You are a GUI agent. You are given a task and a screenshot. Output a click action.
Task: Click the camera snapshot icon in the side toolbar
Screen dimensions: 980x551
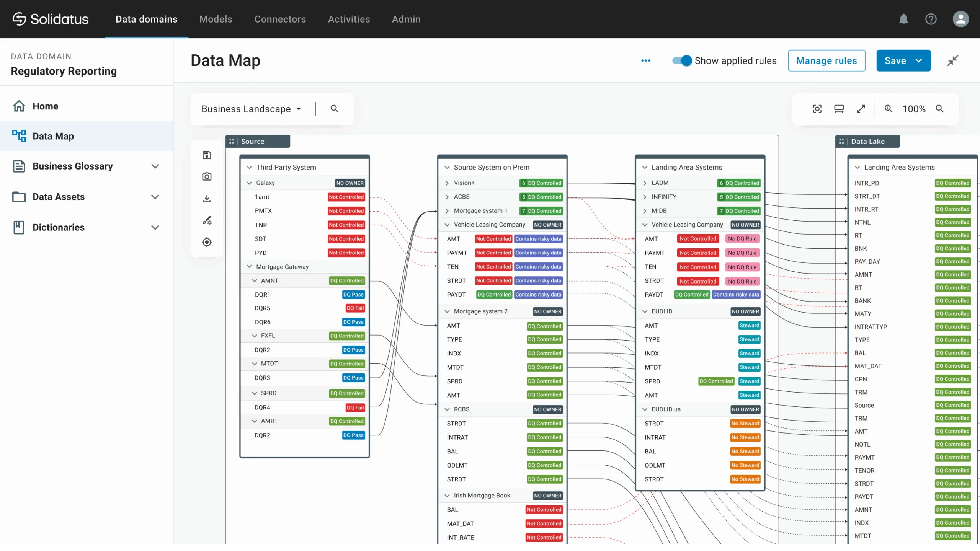tap(207, 176)
